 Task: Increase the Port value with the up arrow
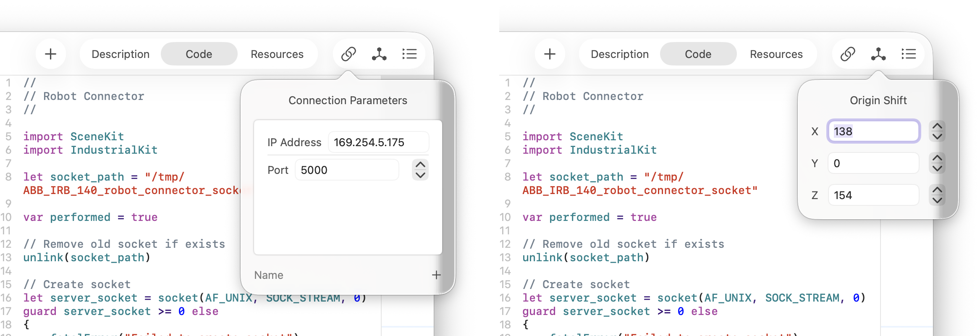pos(420,165)
